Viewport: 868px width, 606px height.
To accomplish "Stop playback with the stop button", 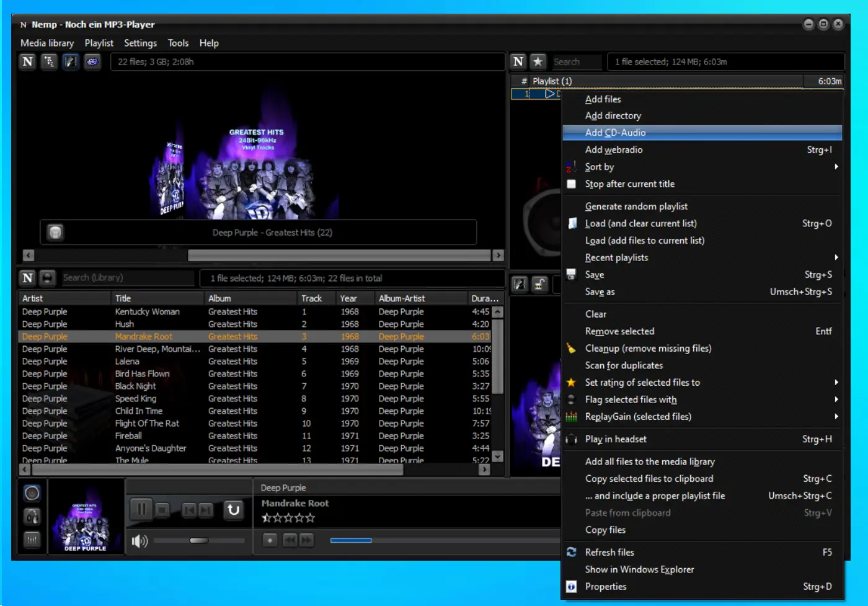I will (162, 510).
